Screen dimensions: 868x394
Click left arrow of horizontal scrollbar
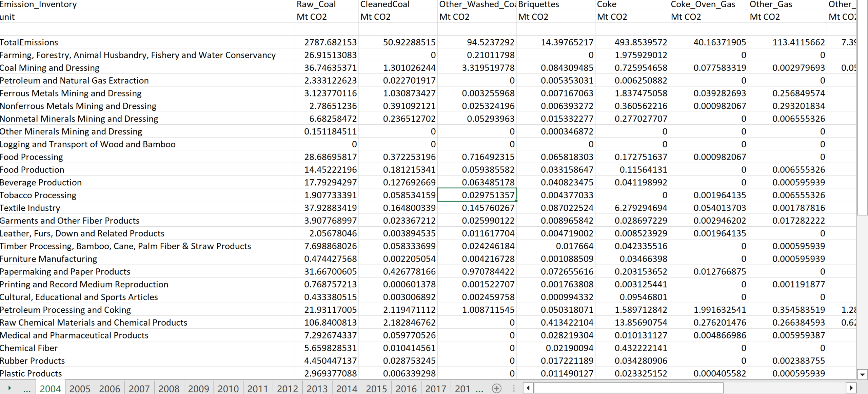[528, 388]
